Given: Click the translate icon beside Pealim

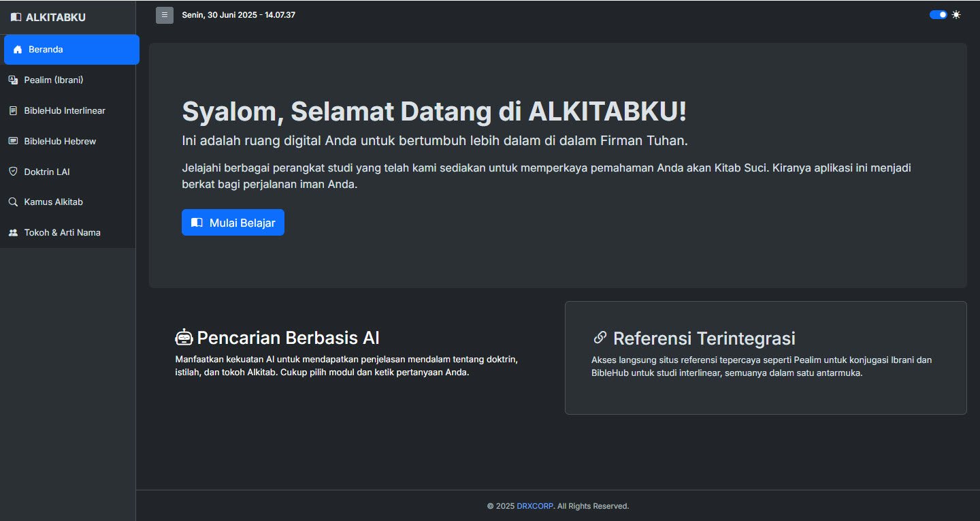Looking at the screenshot, I should click(x=13, y=80).
